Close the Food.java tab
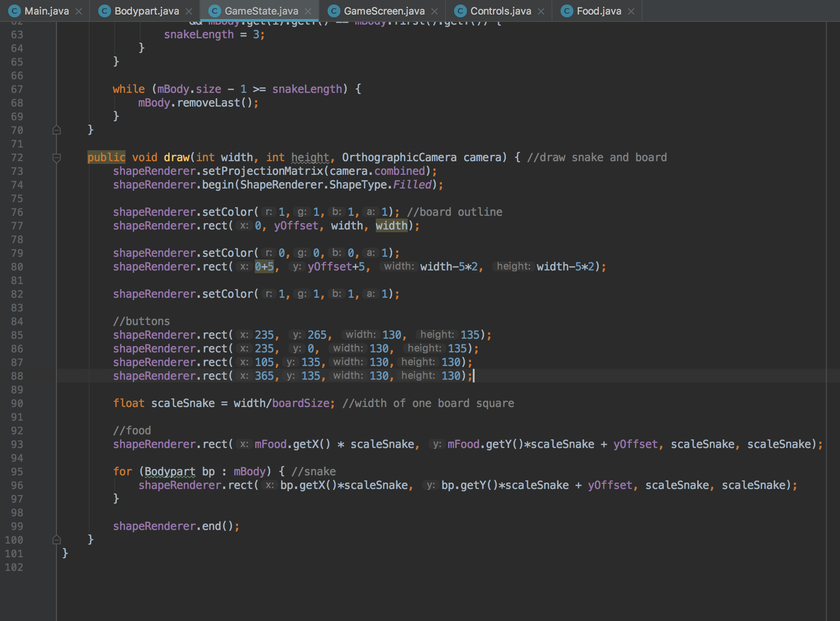The image size is (840, 621). (x=631, y=11)
